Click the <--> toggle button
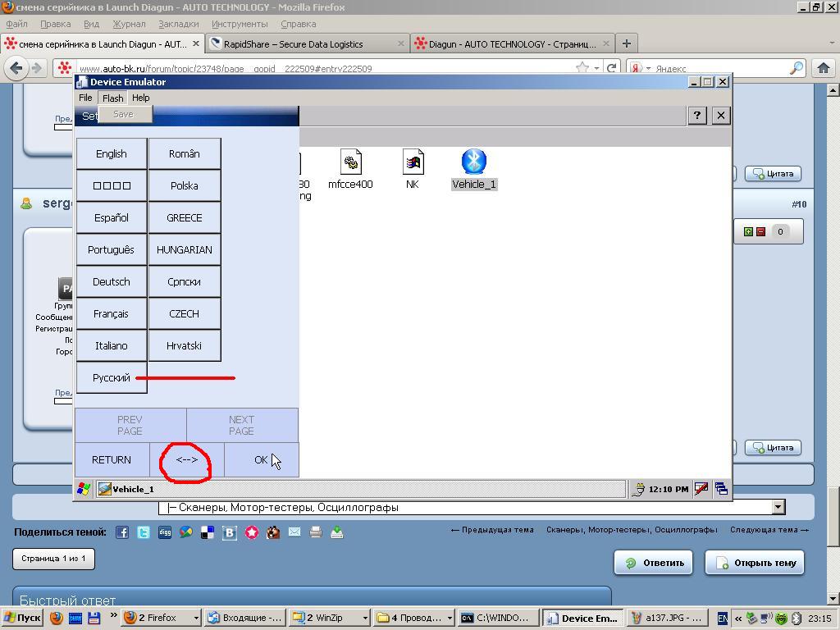The image size is (840, 630). click(187, 459)
